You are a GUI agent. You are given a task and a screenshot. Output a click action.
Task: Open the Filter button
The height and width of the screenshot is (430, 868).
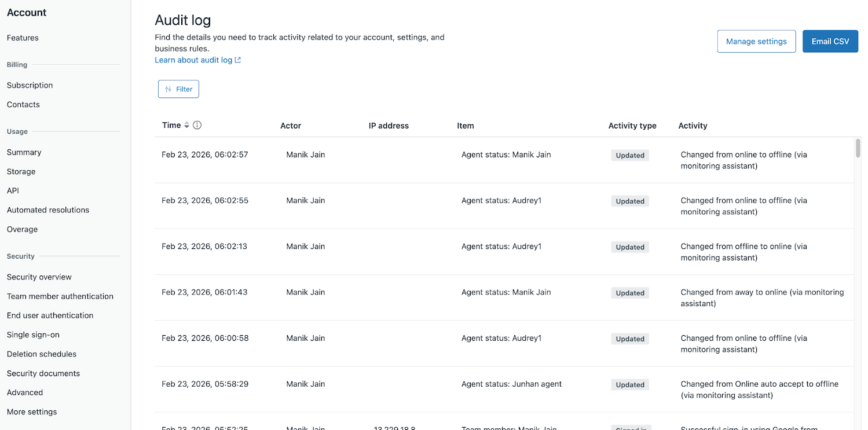coord(178,89)
